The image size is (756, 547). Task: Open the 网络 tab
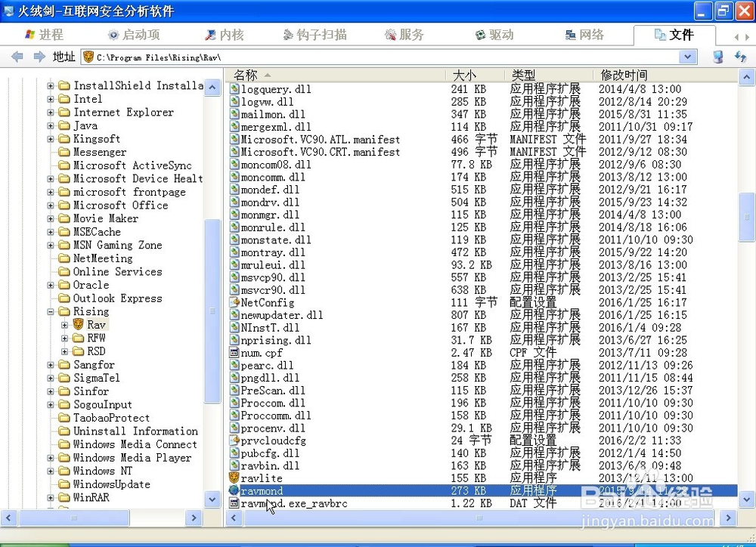(x=584, y=35)
